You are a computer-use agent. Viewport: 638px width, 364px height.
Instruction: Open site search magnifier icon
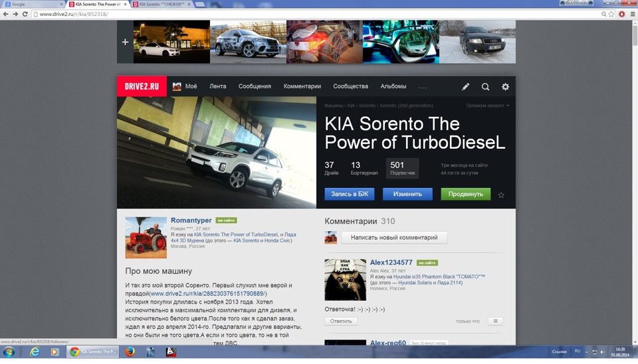(x=485, y=86)
